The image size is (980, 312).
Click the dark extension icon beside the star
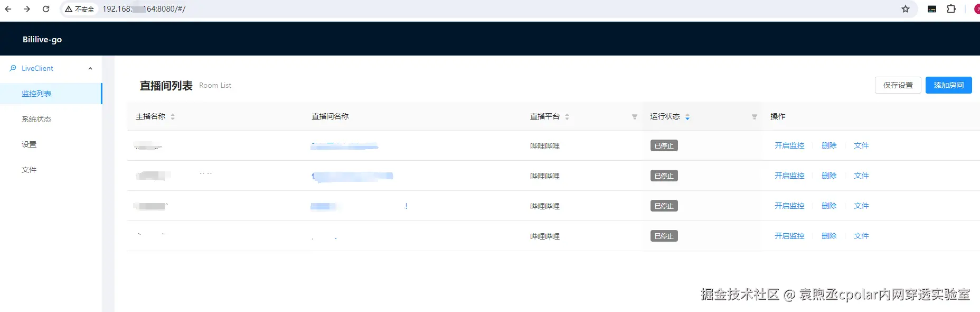point(932,9)
